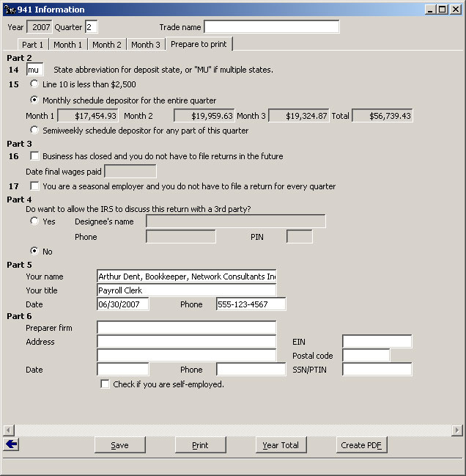Maximize the 941 Information window
Screen dimensions: 466x476
pyautogui.click(x=443, y=10)
